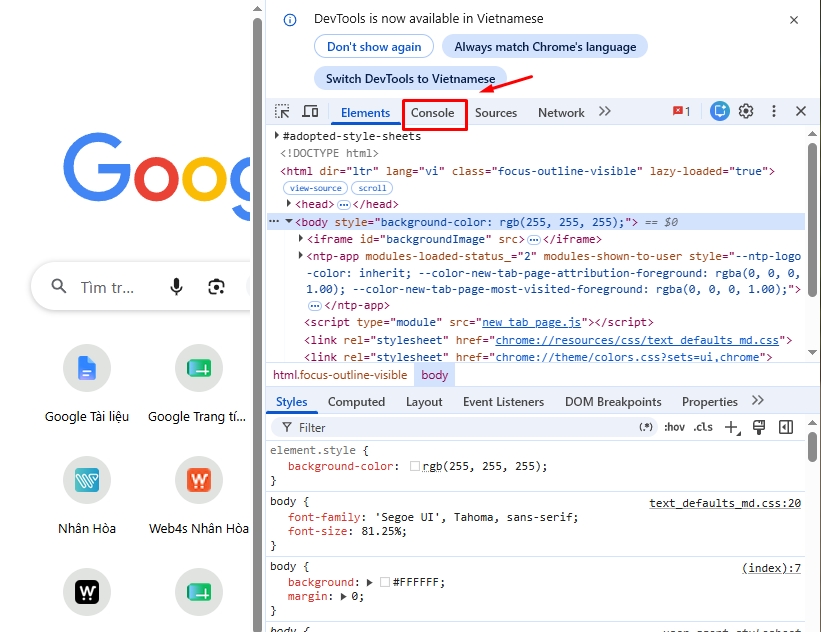821x632 pixels.
Task: Toggle the rendering emulations paintbrush icon
Action: (x=759, y=427)
